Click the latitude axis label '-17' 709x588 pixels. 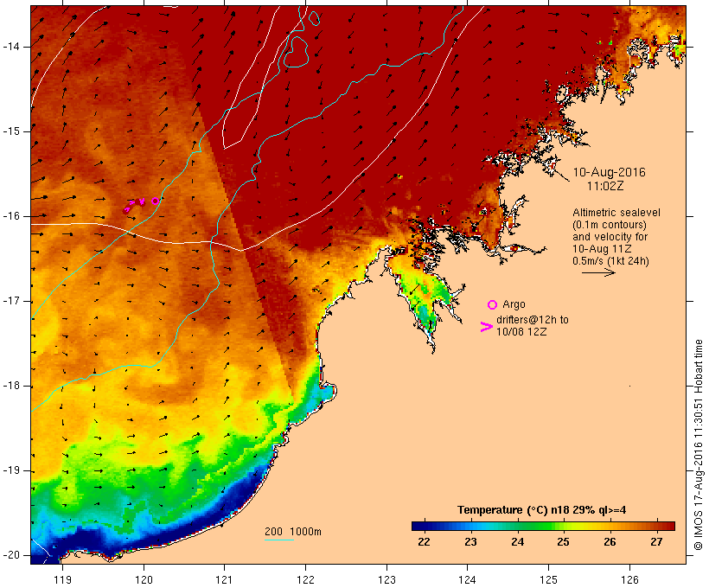coord(10,301)
